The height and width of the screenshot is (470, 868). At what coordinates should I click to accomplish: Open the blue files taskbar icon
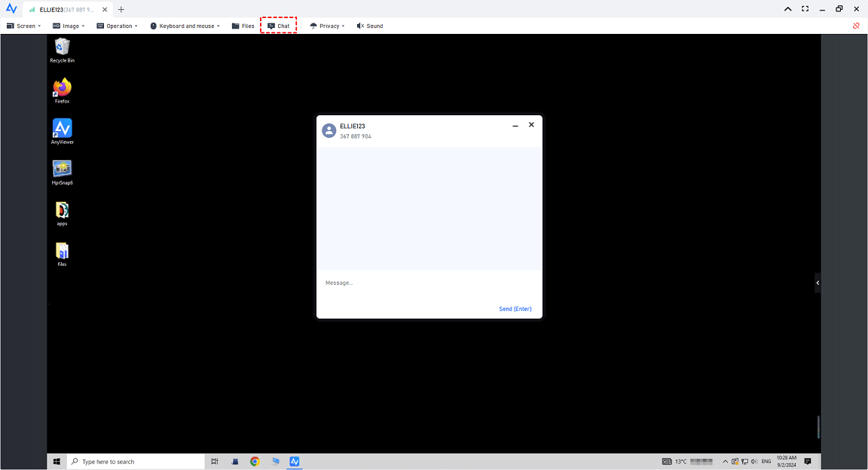coord(275,462)
